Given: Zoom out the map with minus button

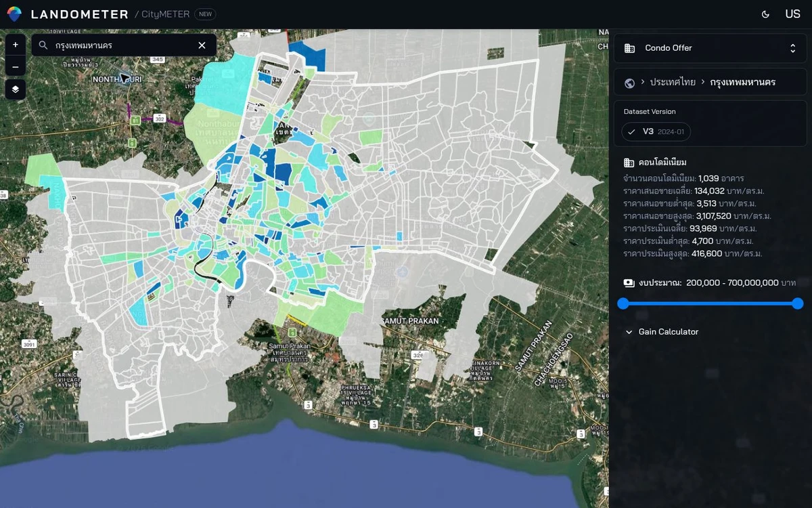Looking at the screenshot, I should point(15,66).
